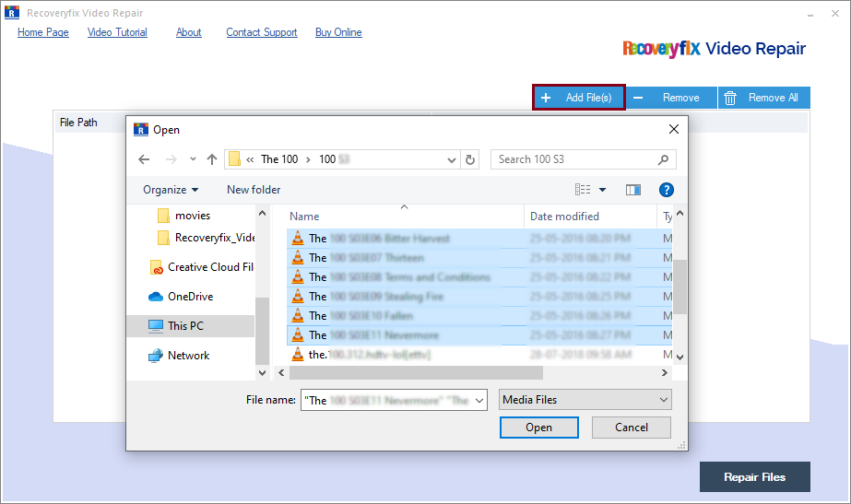Viewport: 851px width, 504px height.
Task: Click the VLC icon of Fallen file
Action: pos(298,316)
